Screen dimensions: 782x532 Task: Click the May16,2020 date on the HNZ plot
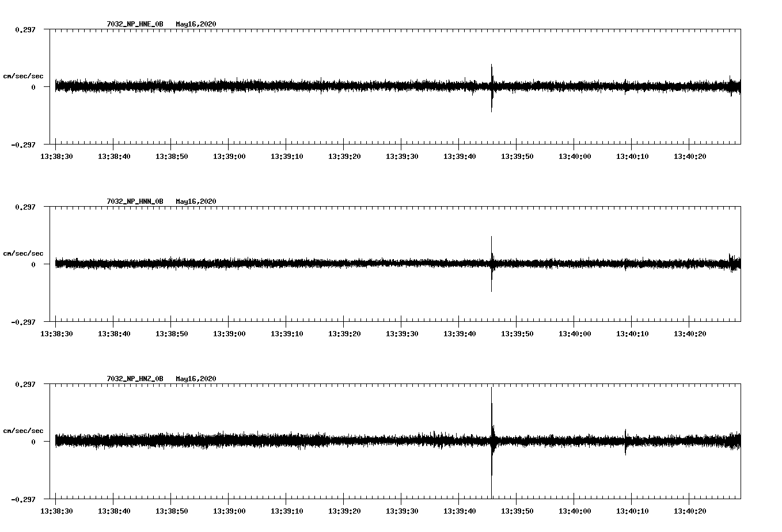click(x=196, y=379)
